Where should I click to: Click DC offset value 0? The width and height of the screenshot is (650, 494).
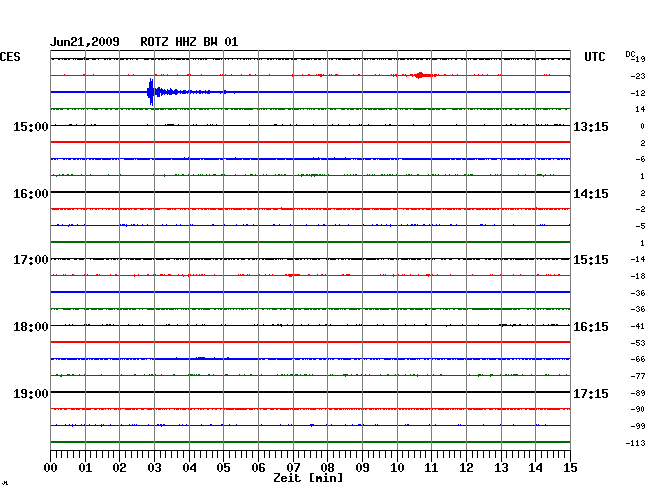[x=643, y=126]
